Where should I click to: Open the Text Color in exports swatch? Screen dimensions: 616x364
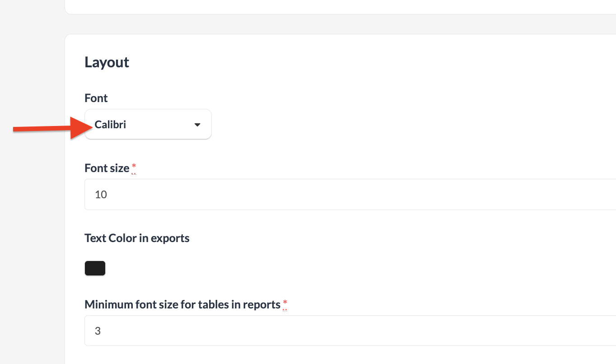[95, 268]
